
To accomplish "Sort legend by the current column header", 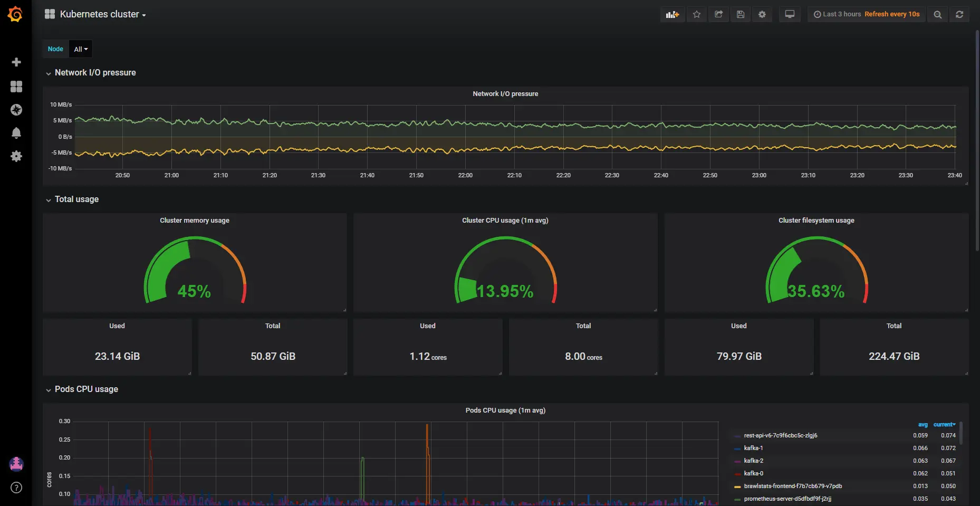I will [944, 425].
